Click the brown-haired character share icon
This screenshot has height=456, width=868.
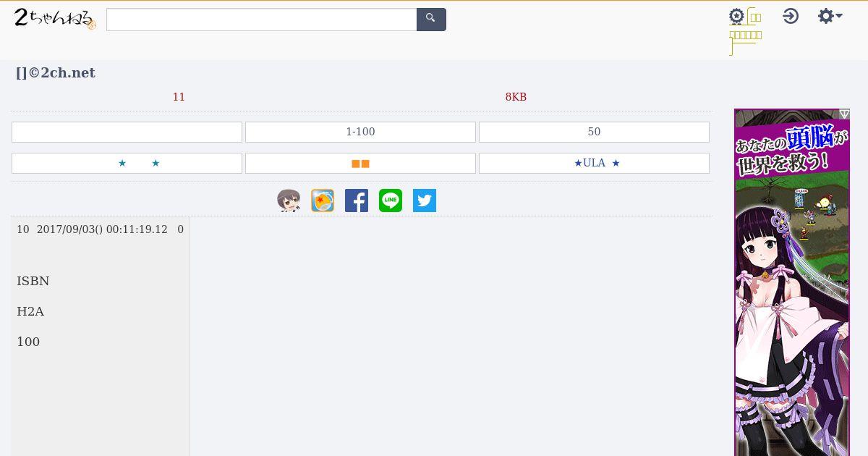(x=289, y=200)
